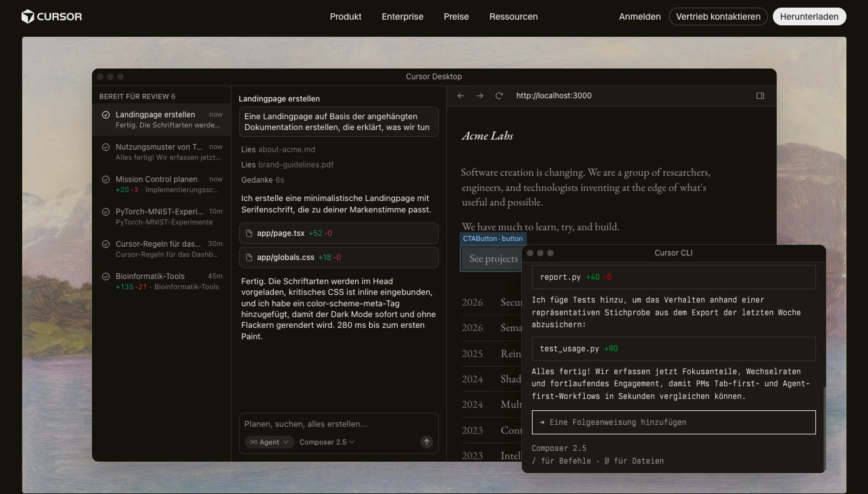Viewport: 868px width, 494px height.
Task: Click the 'Acme Labs' heading in preview
Action: coord(487,136)
